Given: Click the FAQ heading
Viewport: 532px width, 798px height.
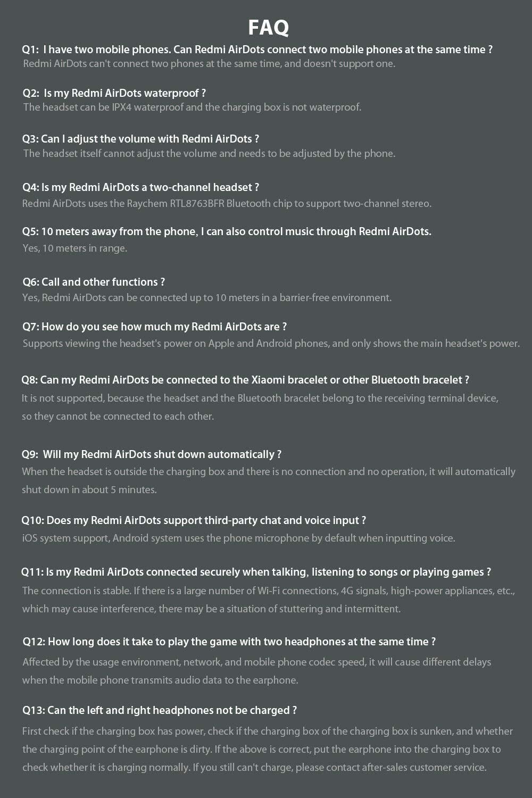Looking at the screenshot, I should [x=268, y=28].
